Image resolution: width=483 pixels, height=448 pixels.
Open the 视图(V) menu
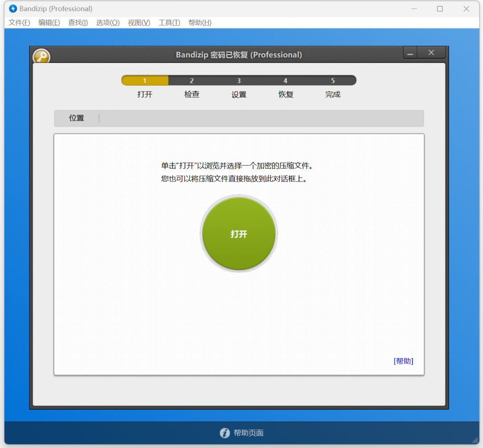coord(139,23)
